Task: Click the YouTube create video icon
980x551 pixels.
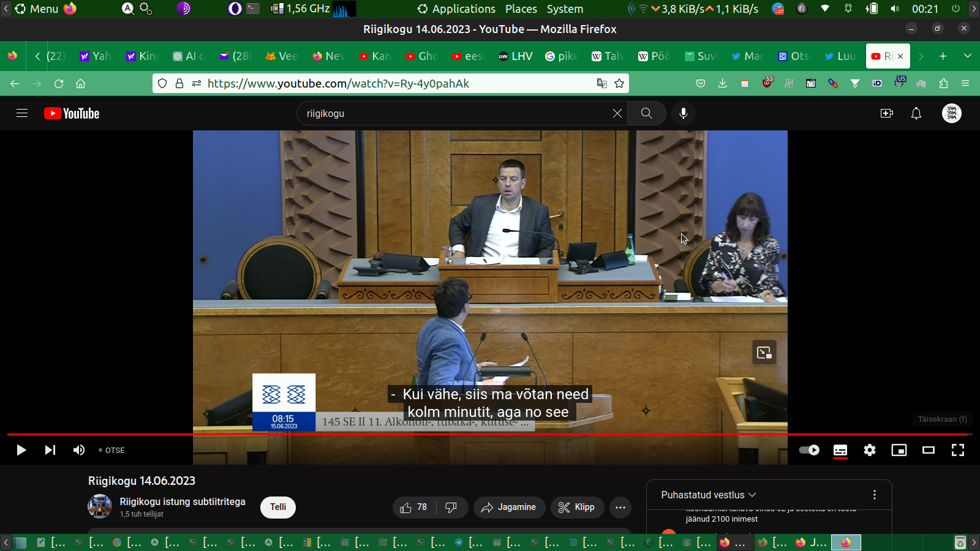Action: pyautogui.click(x=886, y=113)
